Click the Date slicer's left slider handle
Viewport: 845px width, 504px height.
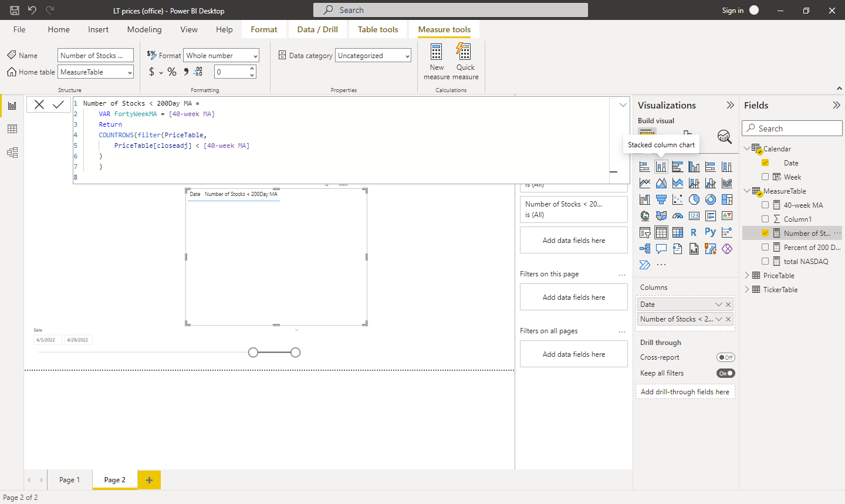pyautogui.click(x=253, y=352)
